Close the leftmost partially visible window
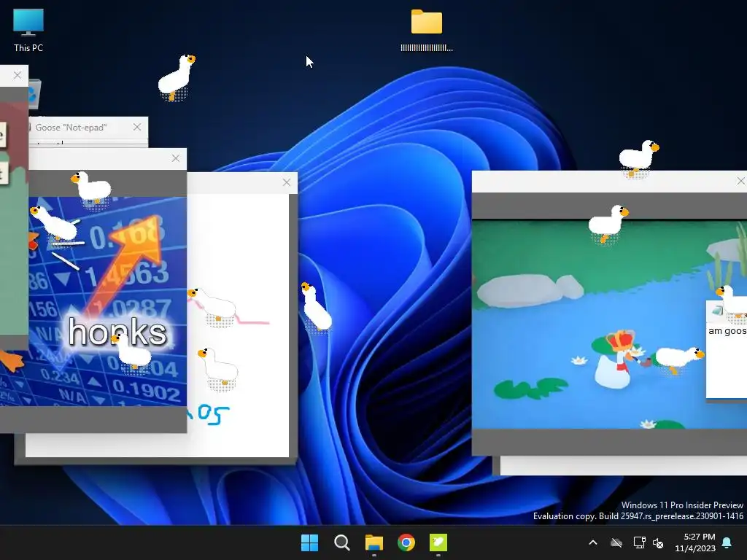This screenshot has width=747, height=560. [x=18, y=75]
